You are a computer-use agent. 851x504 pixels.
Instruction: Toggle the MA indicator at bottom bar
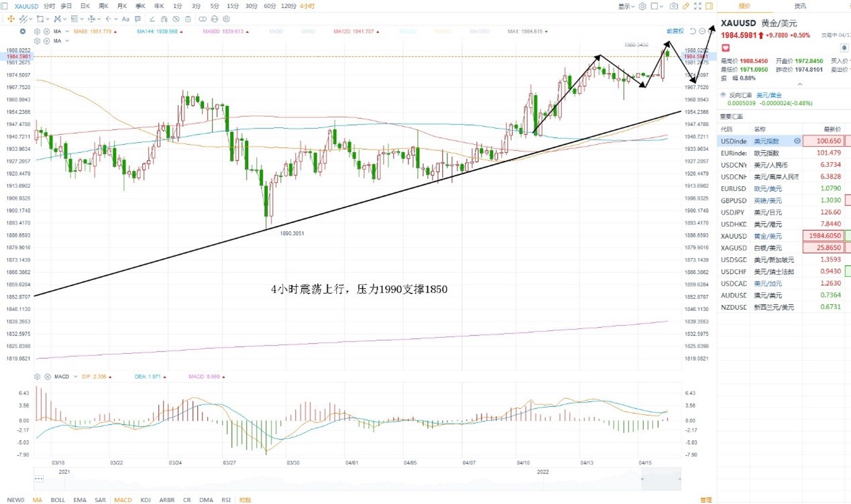[x=37, y=500]
